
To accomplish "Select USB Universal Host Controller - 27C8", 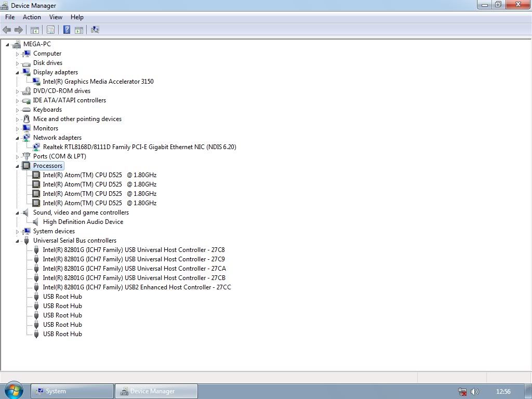I will [x=134, y=250].
